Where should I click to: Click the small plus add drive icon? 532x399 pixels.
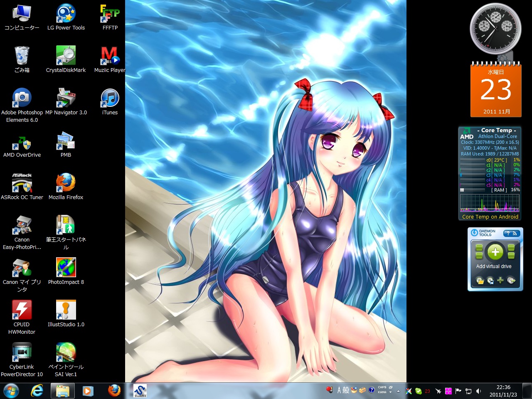(500, 281)
